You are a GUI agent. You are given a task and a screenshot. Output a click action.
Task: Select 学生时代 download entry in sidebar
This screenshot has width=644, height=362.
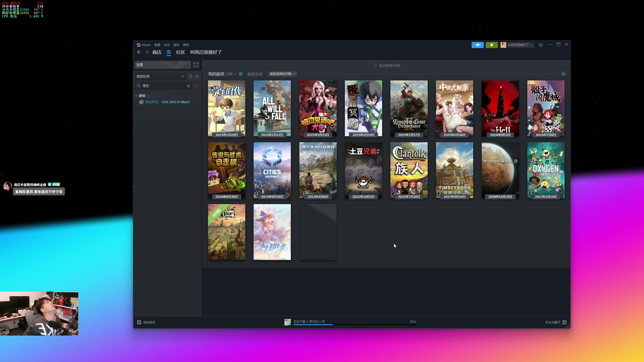click(167, 102)
